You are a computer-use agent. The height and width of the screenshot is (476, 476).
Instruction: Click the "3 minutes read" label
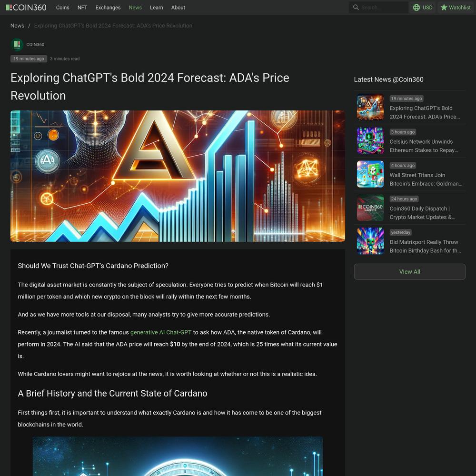[65, 59]
